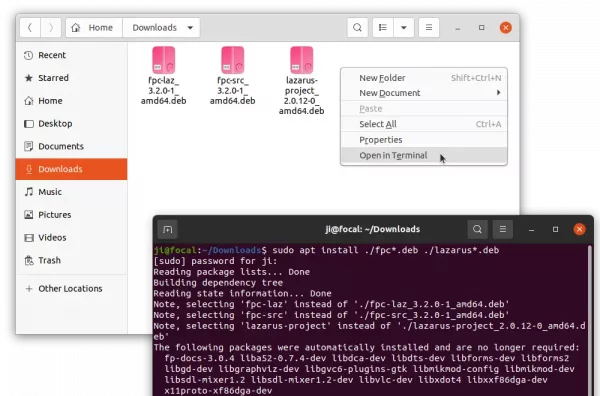600x396 pixels.
Task: Open Other Locations in the sidebar
Action: (72, 288)
